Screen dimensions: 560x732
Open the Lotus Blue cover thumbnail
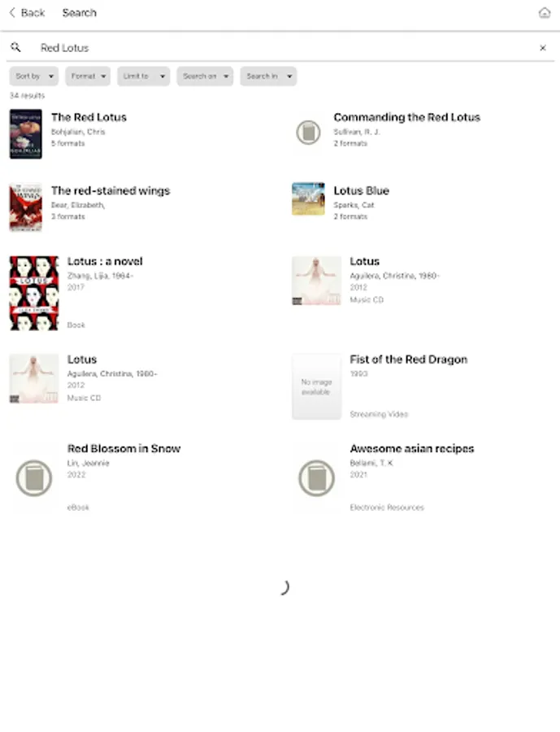click(308, 199)
